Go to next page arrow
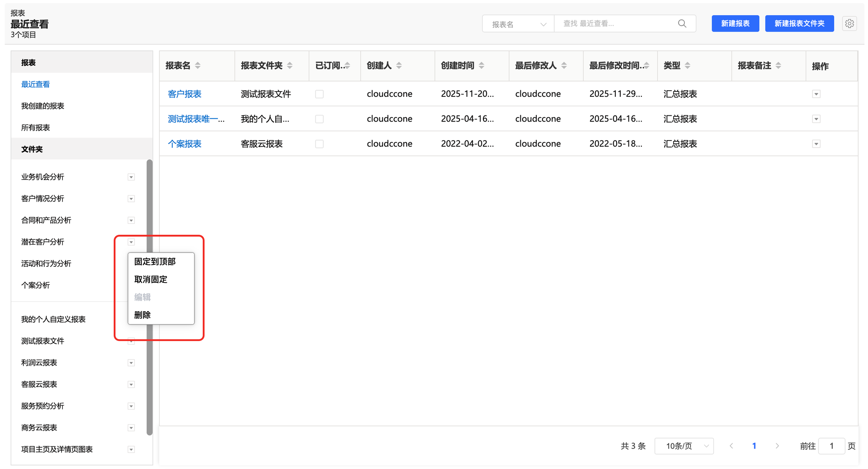Screen dimensions: 868x469 coord(777,446)
